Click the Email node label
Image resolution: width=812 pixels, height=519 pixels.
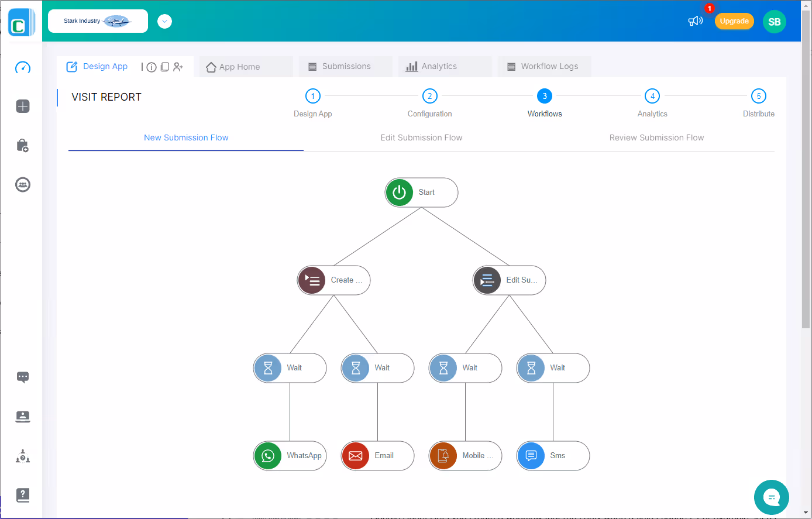point(384,456)
